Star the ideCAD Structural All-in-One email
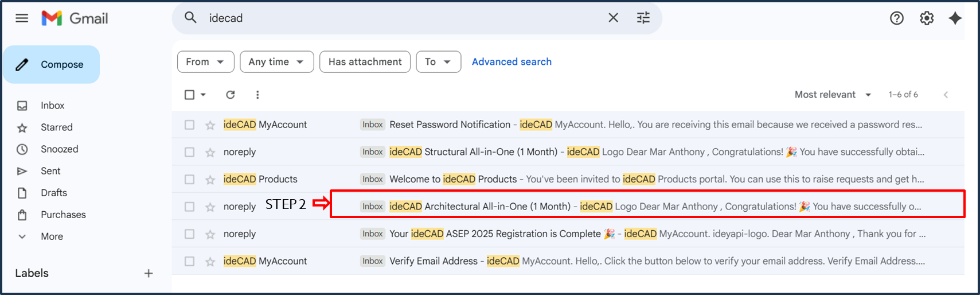This screenshot has width=980, height=295. (210, 153)
